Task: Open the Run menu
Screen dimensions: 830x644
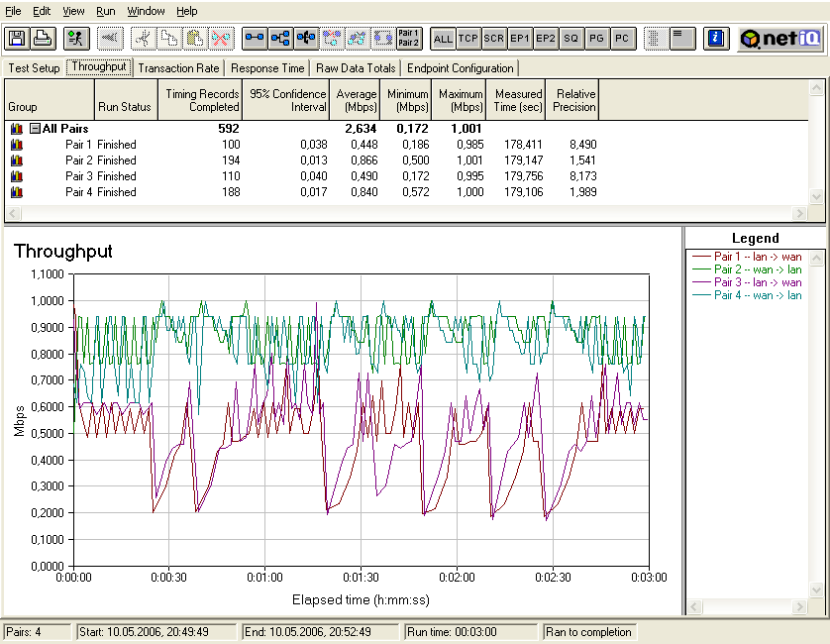Action: 106,11
